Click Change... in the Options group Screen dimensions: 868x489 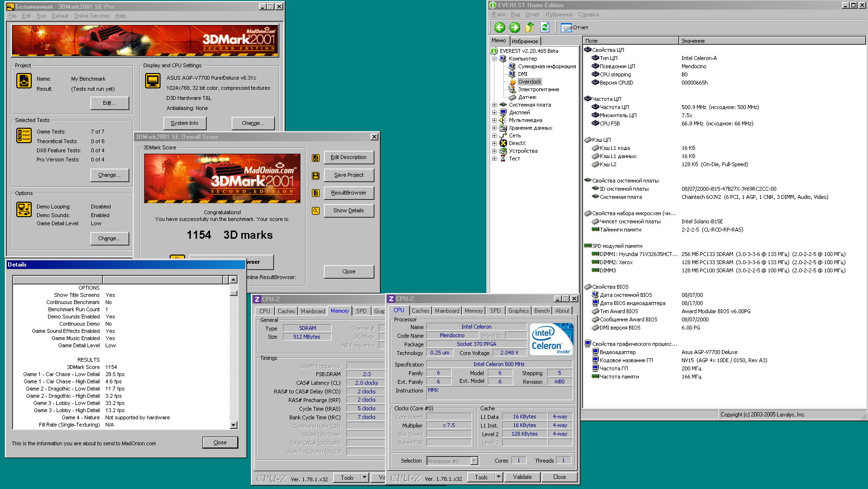[110, 239]
